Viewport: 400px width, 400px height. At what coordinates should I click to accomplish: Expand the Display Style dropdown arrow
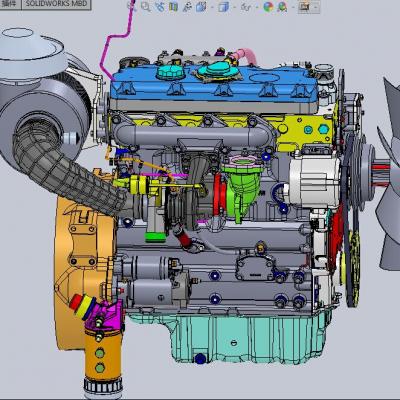pos(234,6)
